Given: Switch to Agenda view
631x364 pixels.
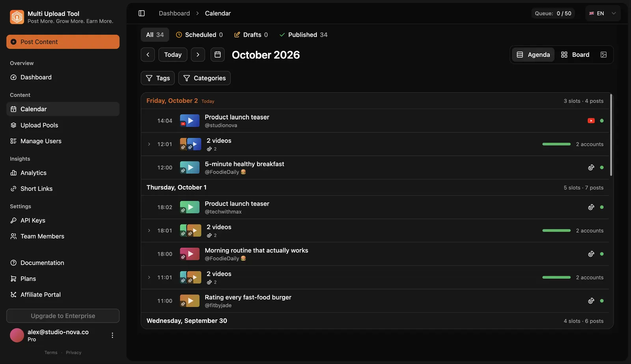Looking at the screenshot, I should tap(533, 55).
